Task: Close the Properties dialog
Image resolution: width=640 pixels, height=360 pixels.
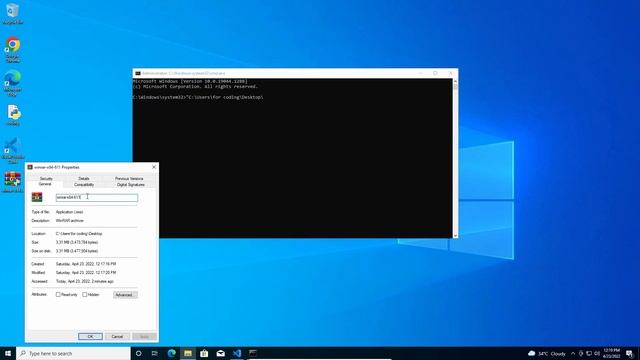Action: 154,167
